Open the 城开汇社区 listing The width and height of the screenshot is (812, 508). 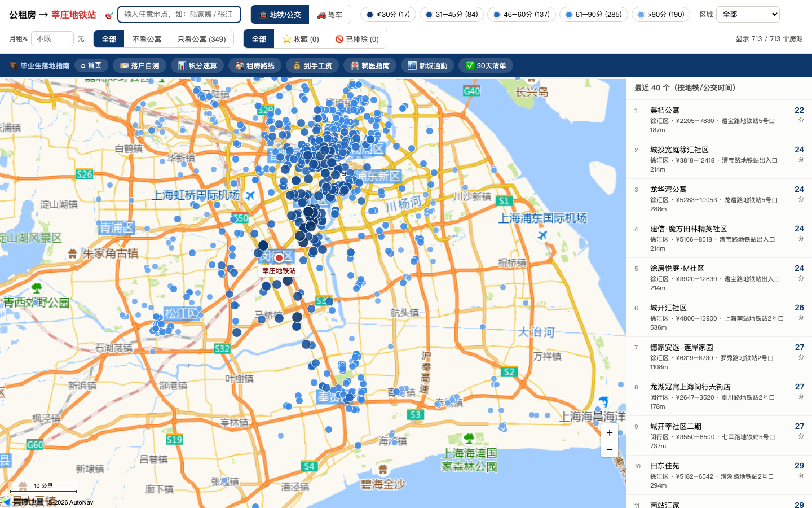(719, 317)
